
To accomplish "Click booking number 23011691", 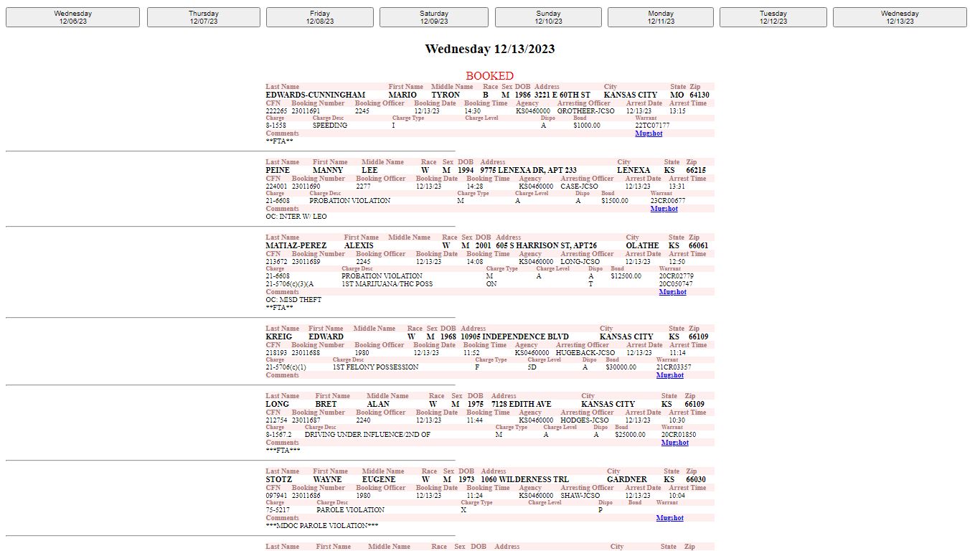I will [x=306, y=111].
